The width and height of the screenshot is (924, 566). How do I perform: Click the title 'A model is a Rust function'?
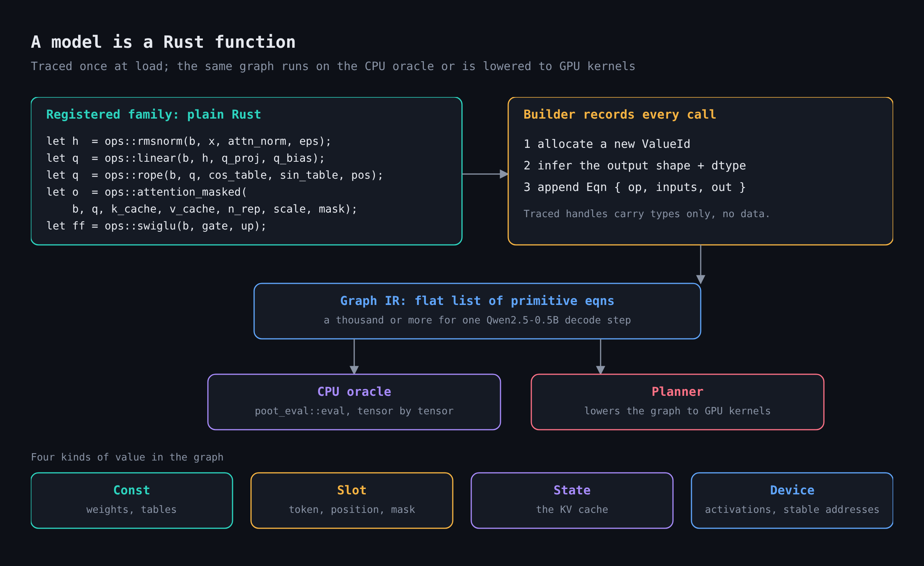point(163,42)
